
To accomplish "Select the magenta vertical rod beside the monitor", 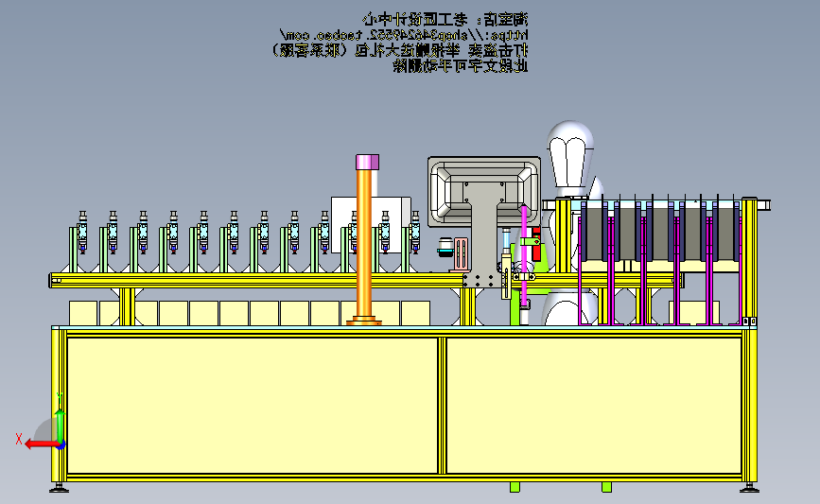I will tap(524, 256).
